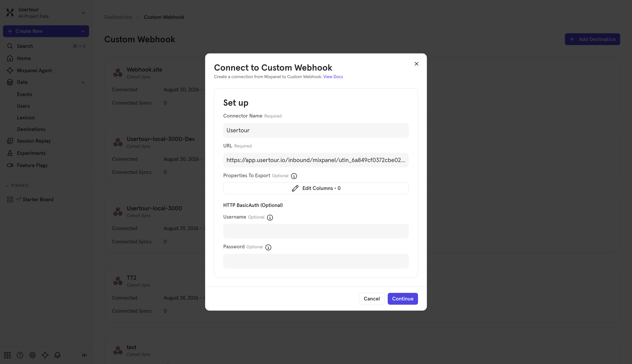Go to Destinations breadcrumb

pos(118,17)
